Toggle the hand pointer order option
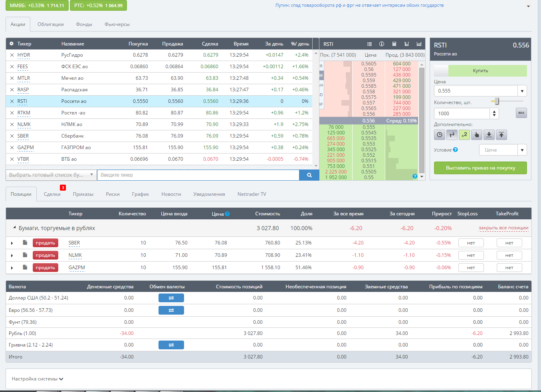This screenshot has height=392, width=541. click(477, 135)
